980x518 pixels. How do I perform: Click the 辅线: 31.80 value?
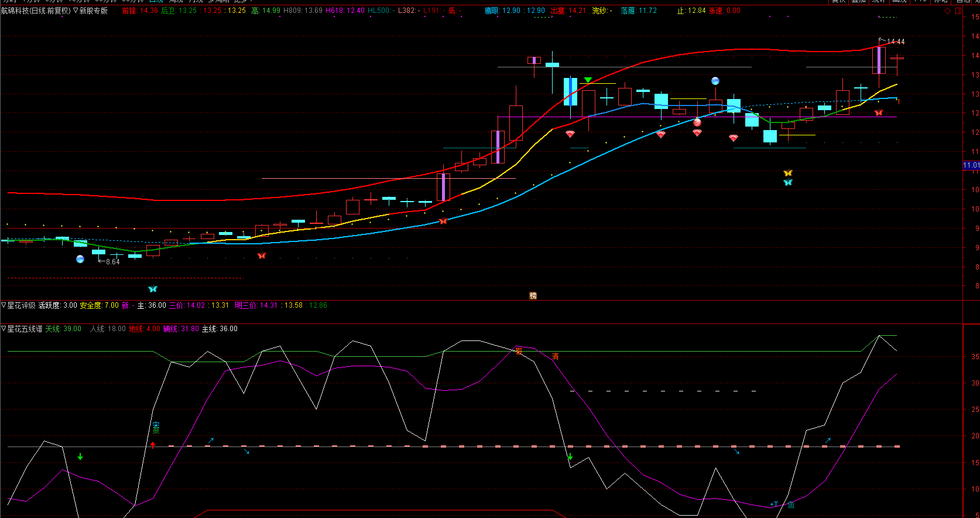pos(181,329)
